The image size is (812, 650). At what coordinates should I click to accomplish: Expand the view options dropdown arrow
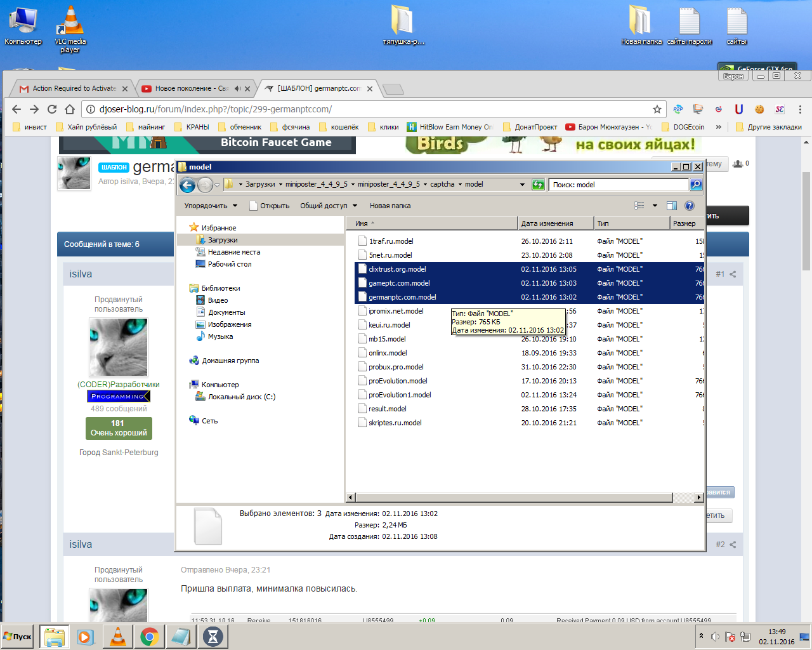tap(655, 206)
